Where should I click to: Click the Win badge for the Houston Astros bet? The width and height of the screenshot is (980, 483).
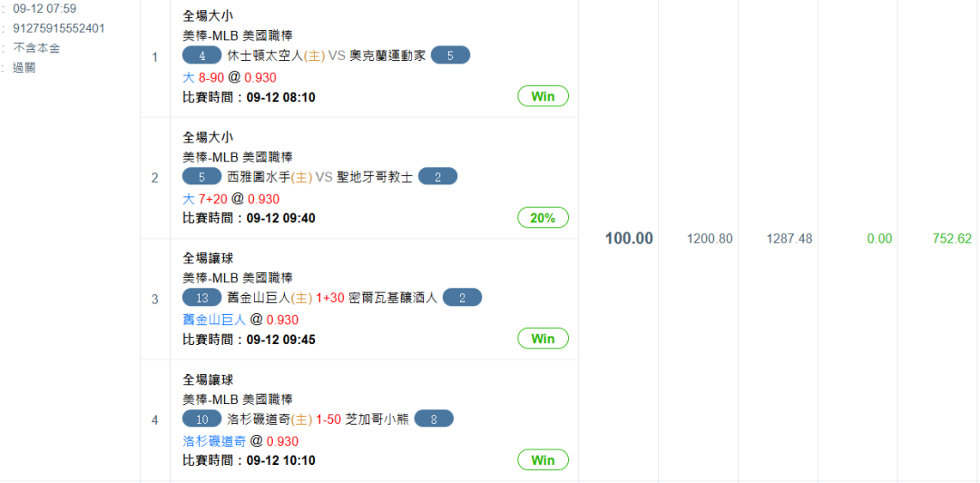click(x=544, y=96)
